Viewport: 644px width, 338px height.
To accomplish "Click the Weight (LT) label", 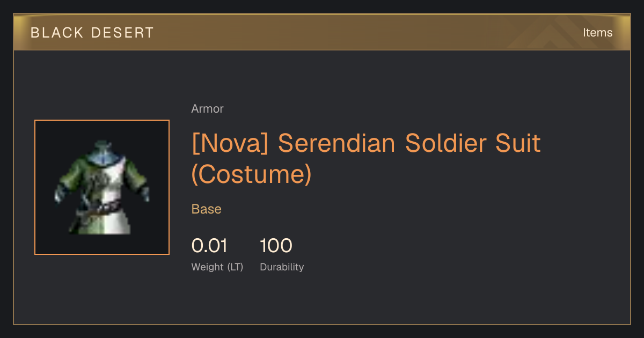I will (217, 267).
